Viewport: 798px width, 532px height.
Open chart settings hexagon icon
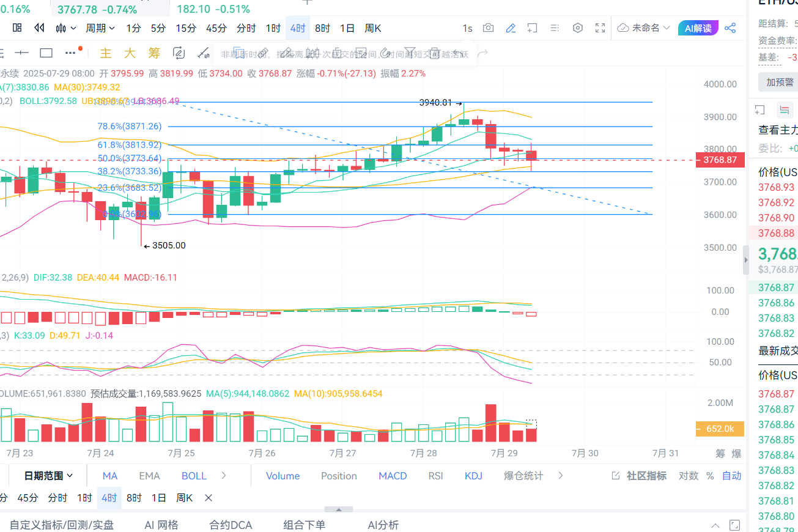[578, 28]
